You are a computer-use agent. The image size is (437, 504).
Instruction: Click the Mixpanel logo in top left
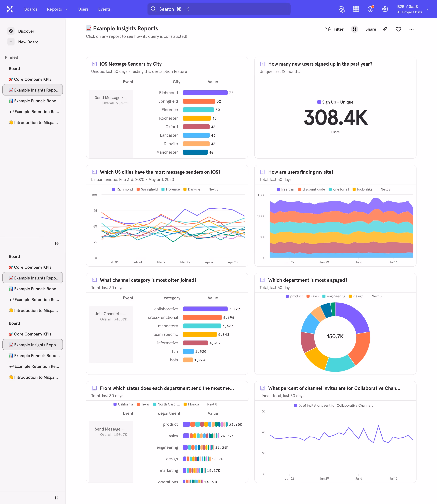pos(10,9)
